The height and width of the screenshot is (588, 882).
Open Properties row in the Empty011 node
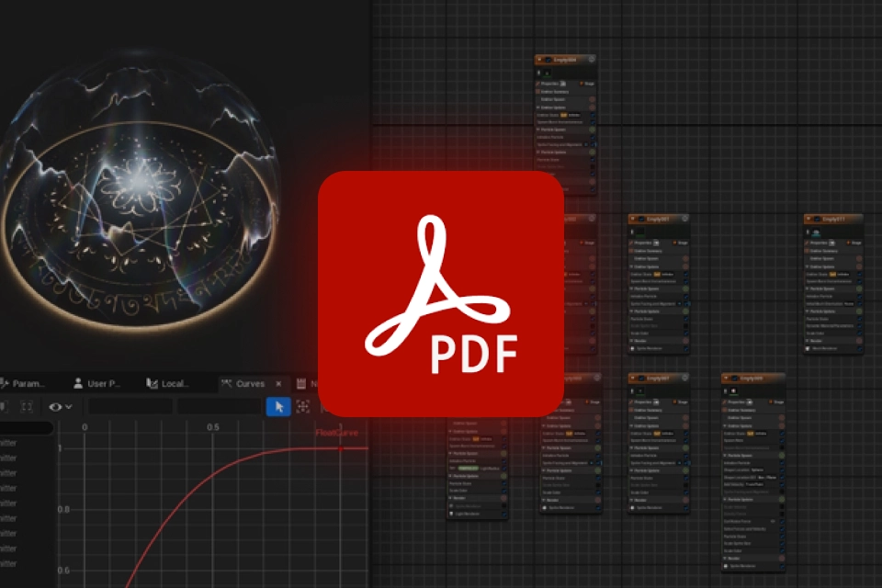coord(833,243)
